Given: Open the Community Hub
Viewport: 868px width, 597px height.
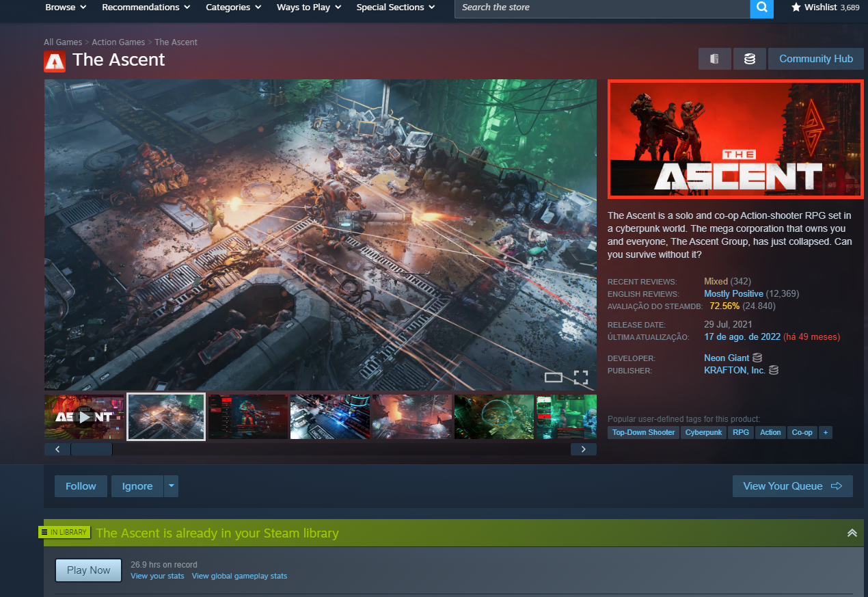Looking at the screenshot, I should (816, 59).
